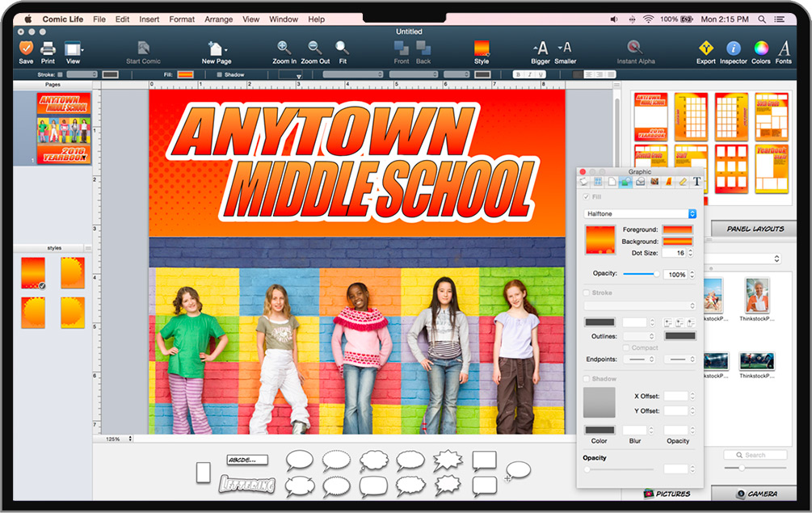
Task: Click the Zoom In magnifier icon
Action: click(x=284, y=48)
